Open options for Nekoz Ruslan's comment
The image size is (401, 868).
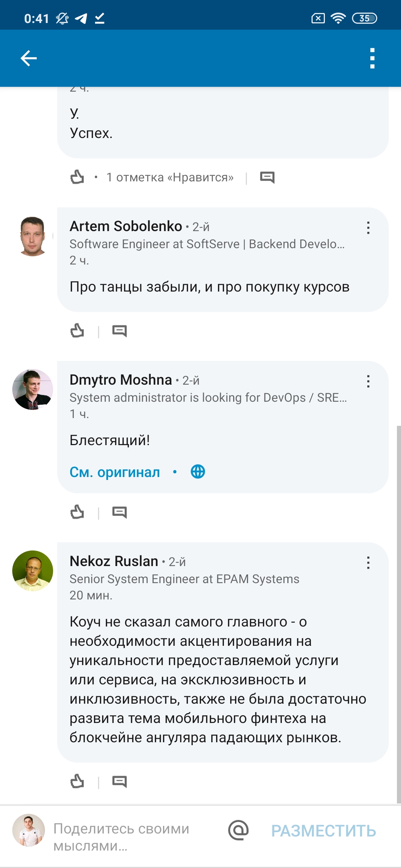368,563
